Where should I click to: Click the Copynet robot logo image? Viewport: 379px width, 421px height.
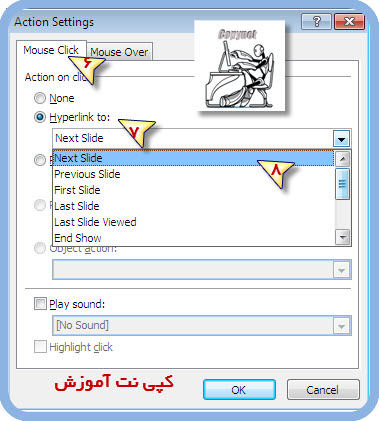240,66
